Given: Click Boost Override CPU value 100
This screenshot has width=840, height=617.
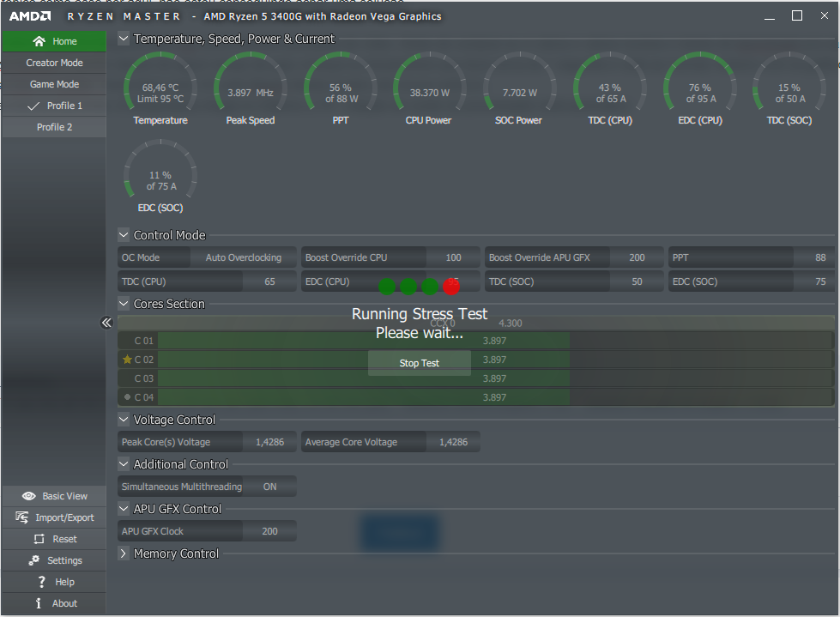Looking at the screenshot, I should click(x=453, y=257).
